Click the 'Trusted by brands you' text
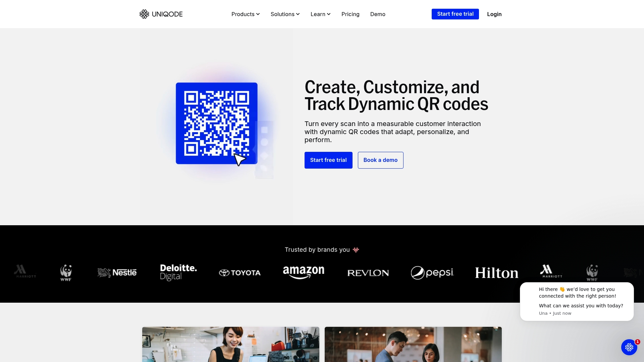644x362 pixels. (317, 250)
